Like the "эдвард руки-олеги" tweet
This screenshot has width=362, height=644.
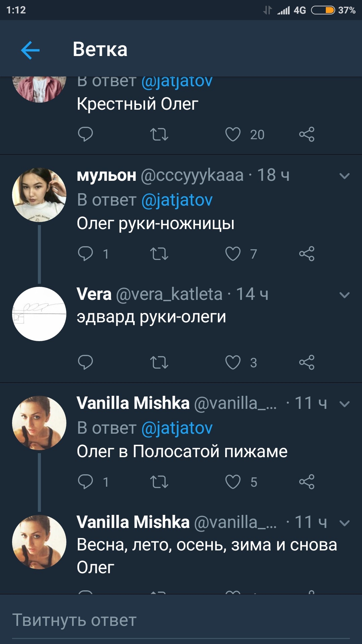[x=233, y=363]
